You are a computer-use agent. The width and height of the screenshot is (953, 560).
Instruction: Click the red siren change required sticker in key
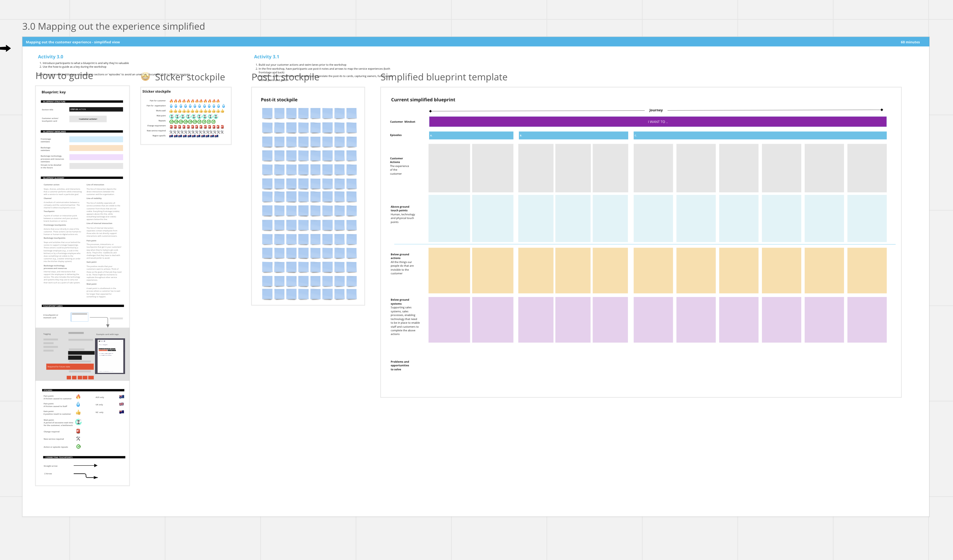tap(78, 431)
